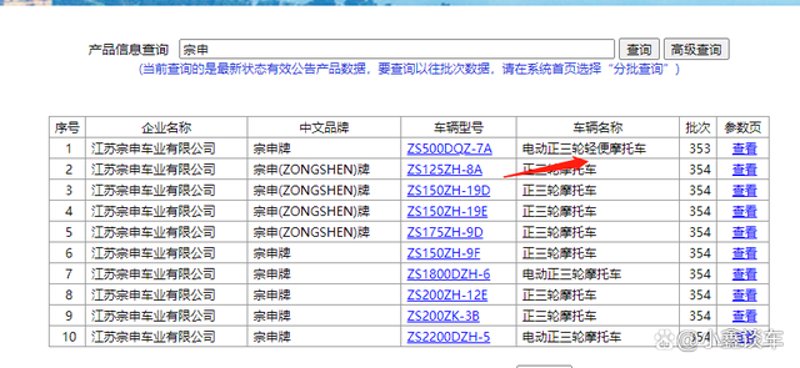Select the 企业名称 column header

(166, 128)
